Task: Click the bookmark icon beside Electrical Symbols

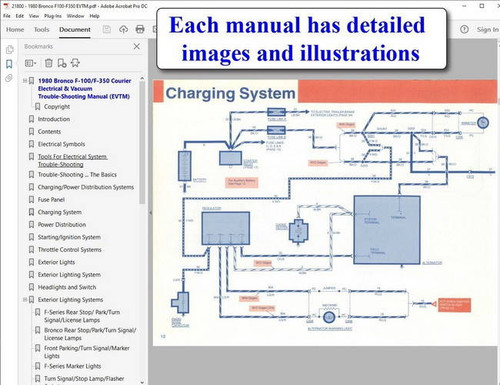Action: click(x=31, y=144)
